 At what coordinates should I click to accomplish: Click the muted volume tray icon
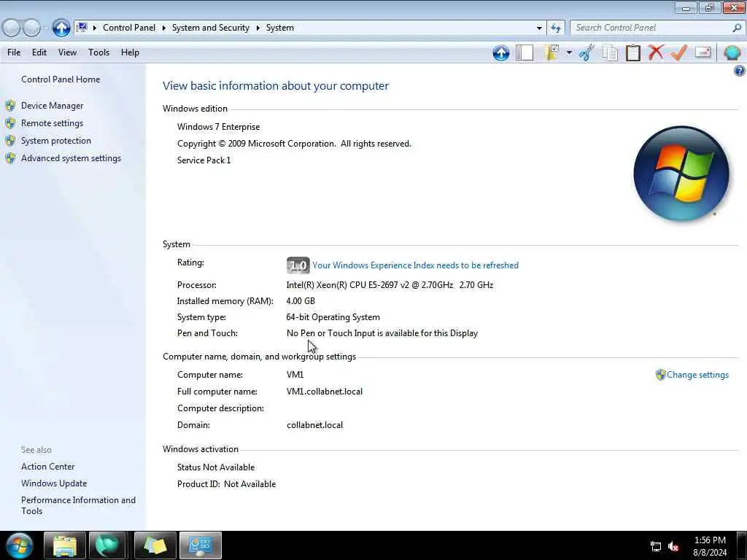(673, 546)
